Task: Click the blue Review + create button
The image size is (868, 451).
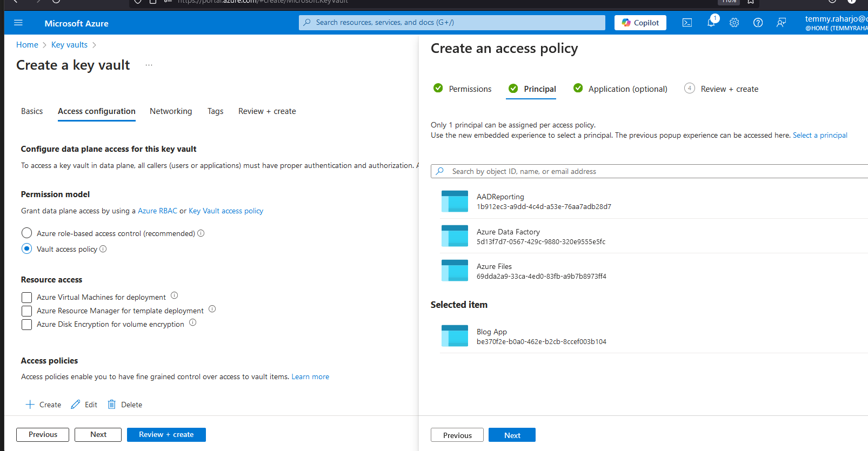Action: pos(166,435)
